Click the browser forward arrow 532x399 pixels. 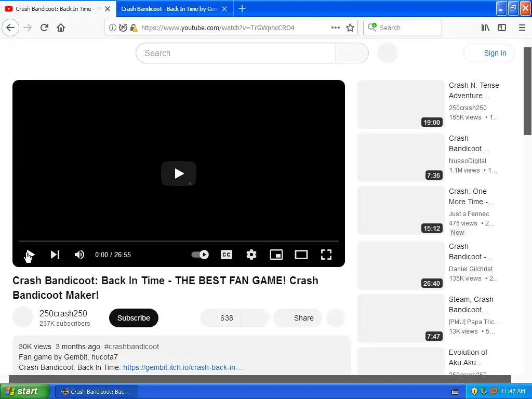(x=28, y=28)
